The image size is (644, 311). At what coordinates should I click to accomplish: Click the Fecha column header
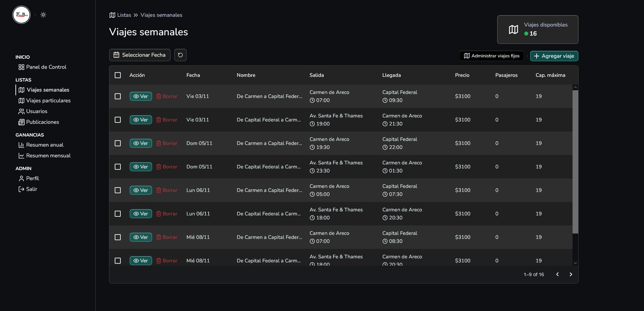193,75
